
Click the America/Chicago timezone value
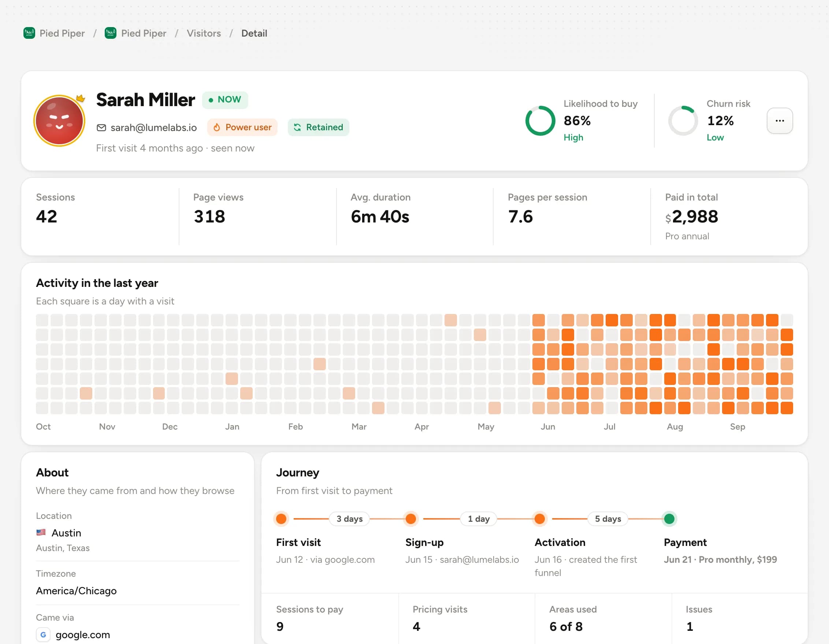point(76,591)
